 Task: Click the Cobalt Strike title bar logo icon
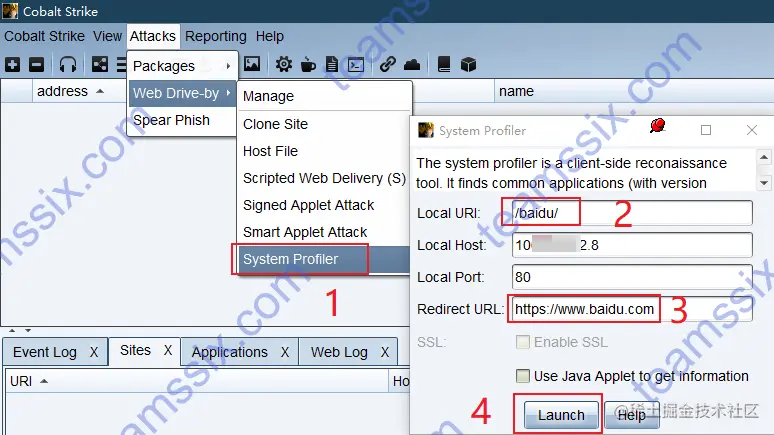[10, 11]
